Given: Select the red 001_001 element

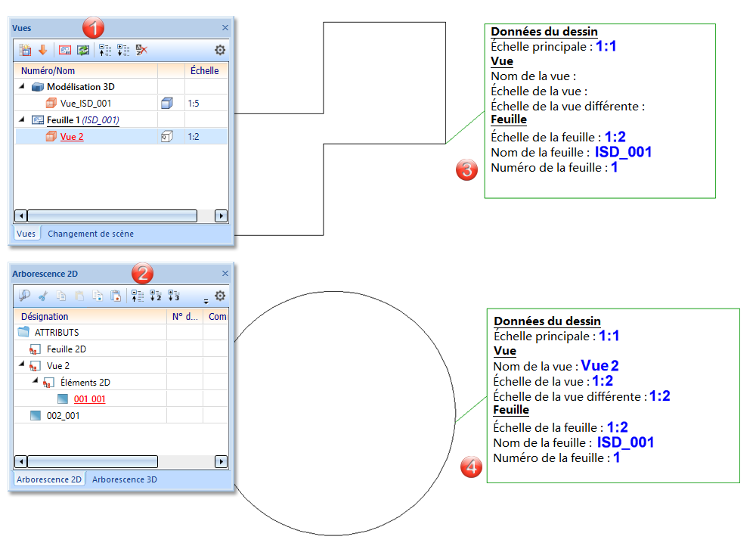Looking at the screenshot, I should (x=90, y=399).
